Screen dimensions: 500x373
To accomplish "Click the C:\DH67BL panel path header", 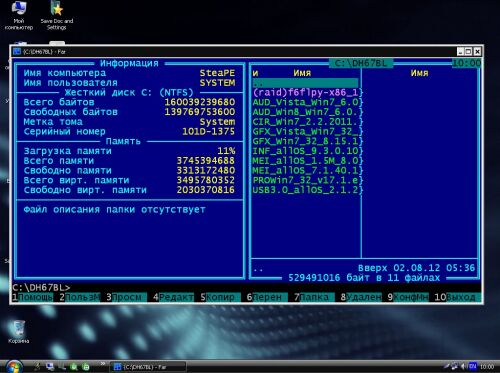I will (x=361, y=63).
